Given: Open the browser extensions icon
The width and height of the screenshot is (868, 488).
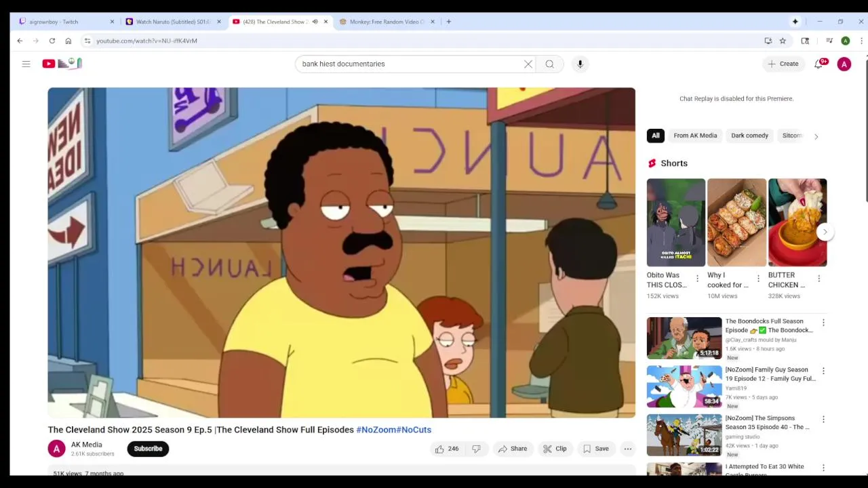Looking at the screenshot, I should [805, 41].
